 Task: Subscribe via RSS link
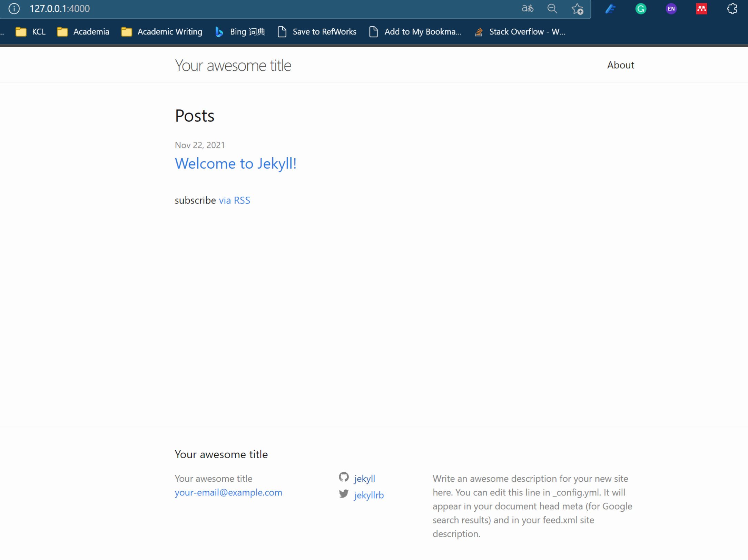point(235,200)
